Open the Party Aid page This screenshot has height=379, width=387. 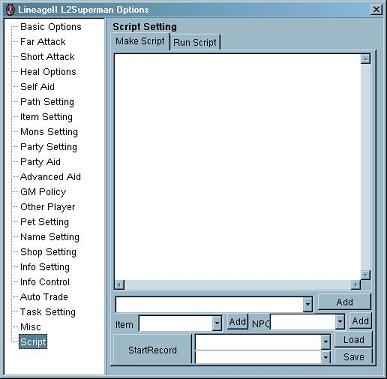click(x=40, y=162)
